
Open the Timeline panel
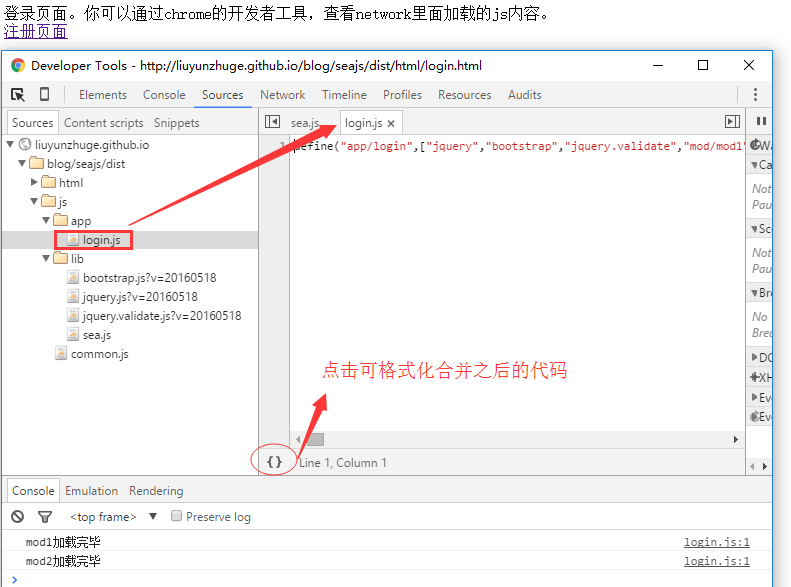[x=344, y=95]
